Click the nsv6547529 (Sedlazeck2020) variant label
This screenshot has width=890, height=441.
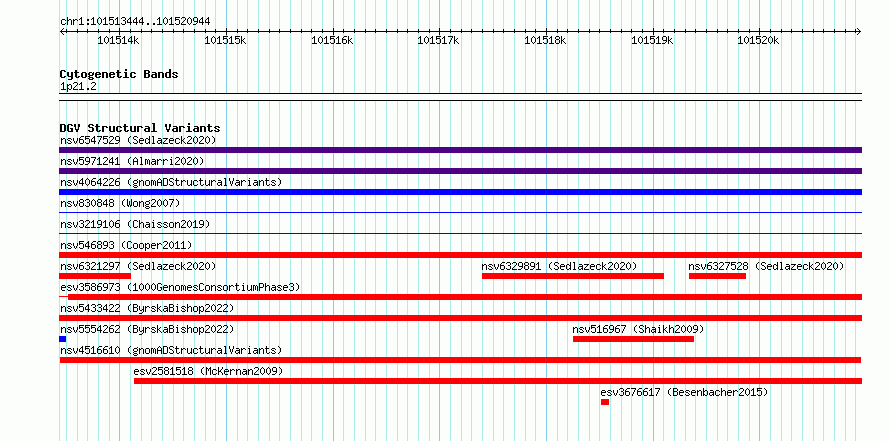coord(138,140)
